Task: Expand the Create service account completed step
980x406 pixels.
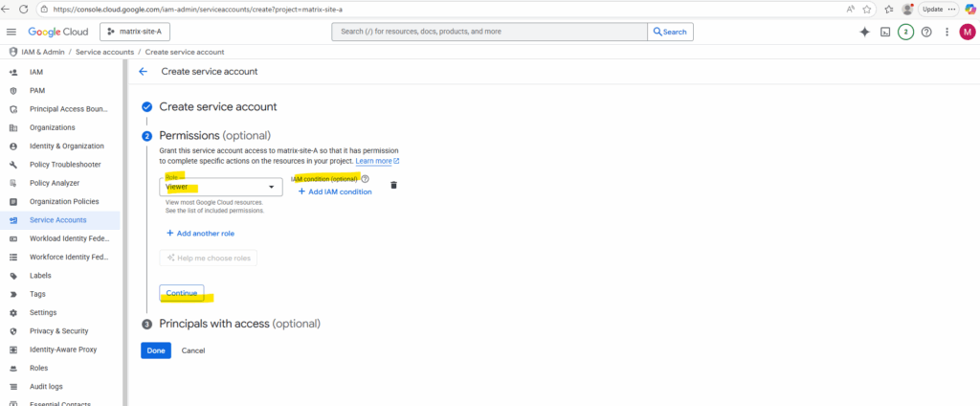Action: tap(218, 107)
